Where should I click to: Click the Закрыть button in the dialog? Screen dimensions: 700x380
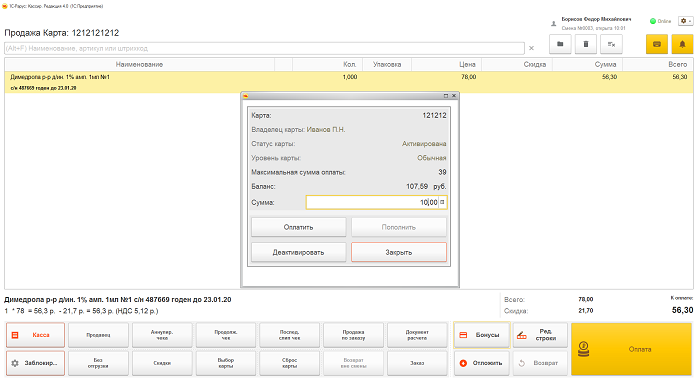click(399, 252)
